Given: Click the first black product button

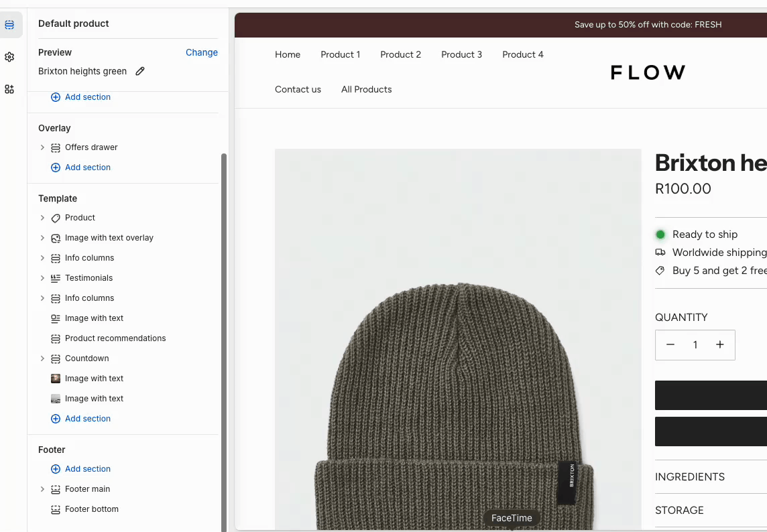Looking at the screenshot, I should pyautogui.click(x=711, y=395).
